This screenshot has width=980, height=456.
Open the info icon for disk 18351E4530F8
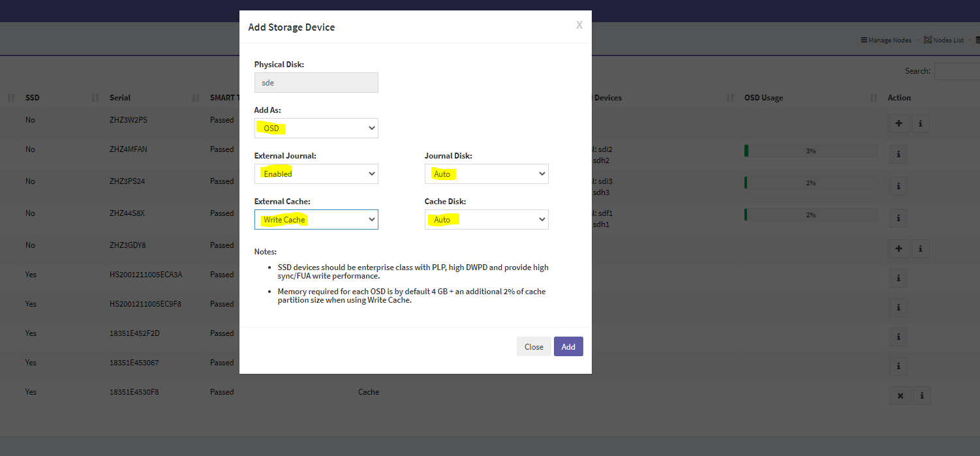tap(921, 395)
